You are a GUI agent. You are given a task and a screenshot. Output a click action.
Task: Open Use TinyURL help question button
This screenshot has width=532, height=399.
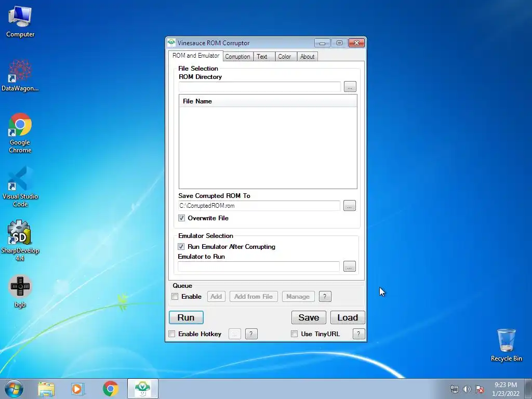coord(358,334)
